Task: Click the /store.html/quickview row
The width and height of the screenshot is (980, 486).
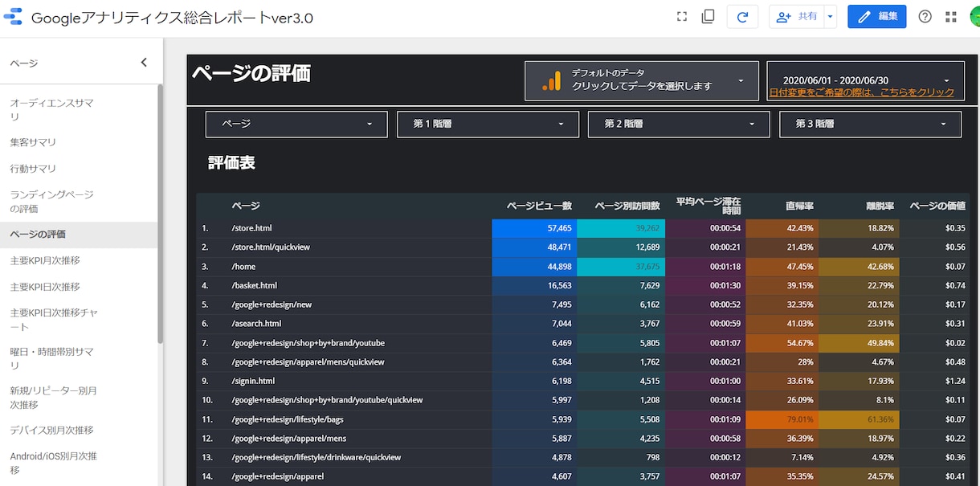Action: click(x=583, y=247)
